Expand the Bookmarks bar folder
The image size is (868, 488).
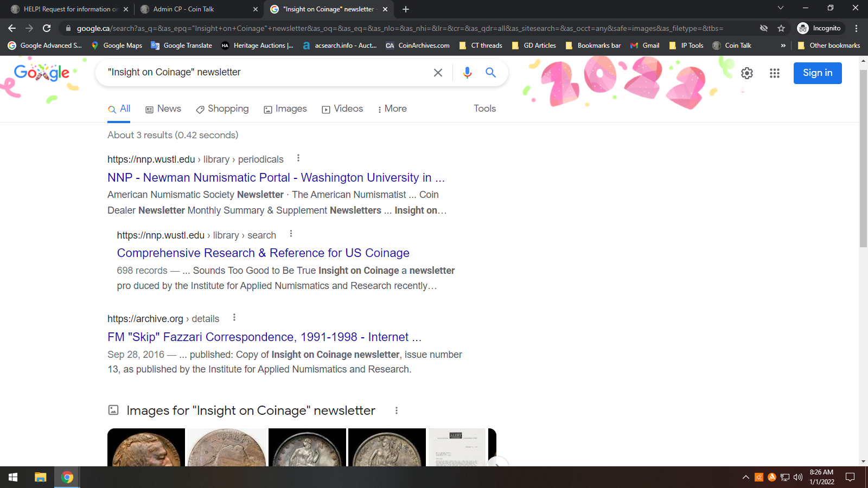coord(593,46)
